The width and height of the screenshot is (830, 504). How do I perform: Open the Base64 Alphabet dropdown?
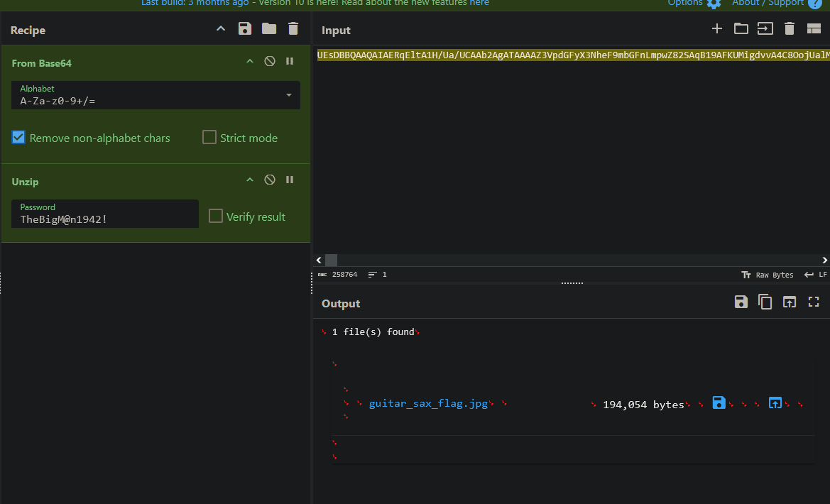[289, 95]
